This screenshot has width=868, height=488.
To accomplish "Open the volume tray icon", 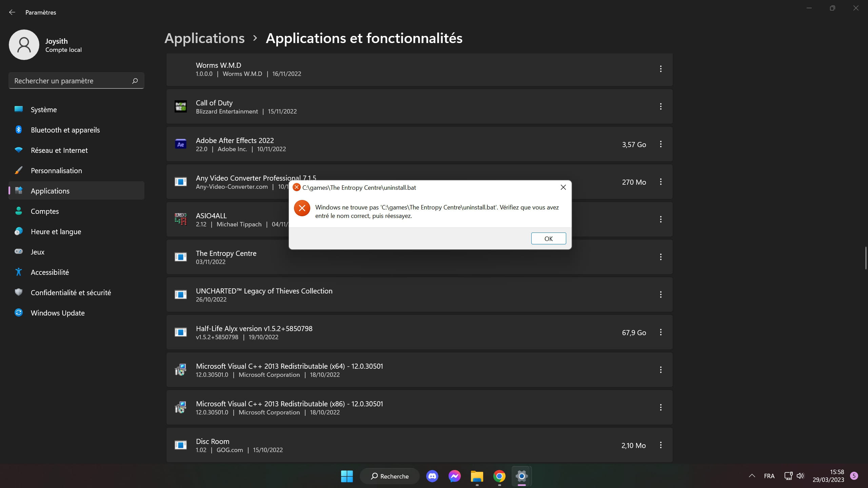I will [x=800, y=476].
